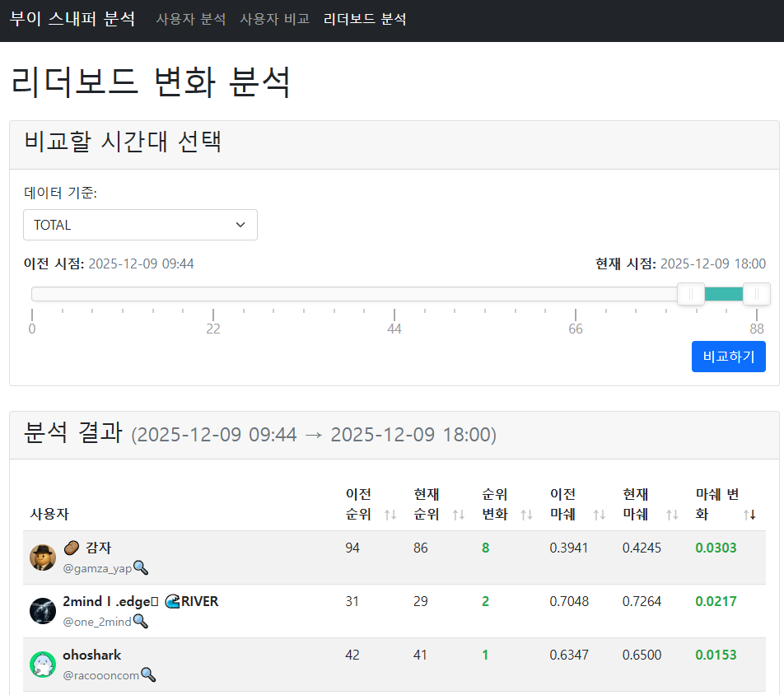Click mindshare change value 0.0153
The height and width of the screenshot is (695, 784).
pos(716,655)
